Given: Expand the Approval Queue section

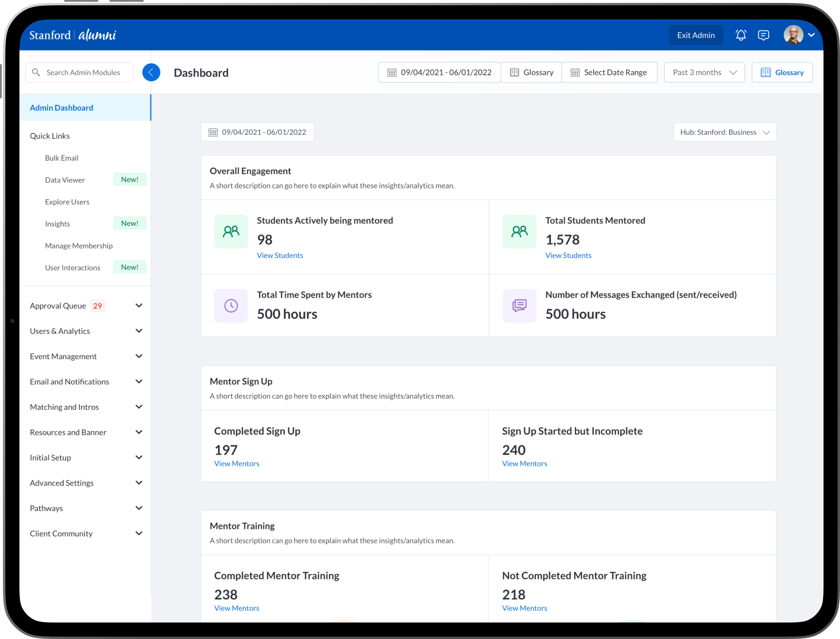Looking at the screenshot, I should [x=139, y=306].
